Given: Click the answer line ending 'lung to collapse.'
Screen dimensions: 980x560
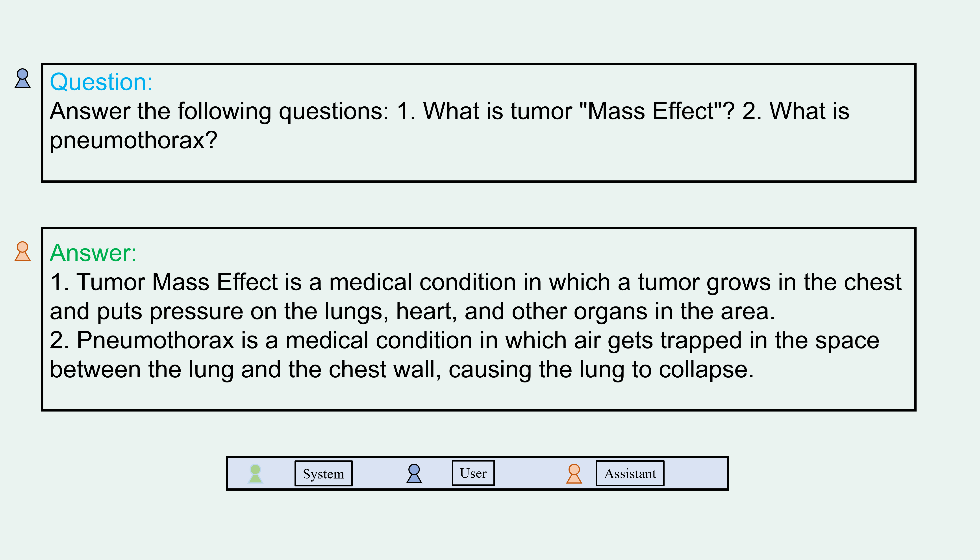Looking at the screenshot, I should [402, 369].
